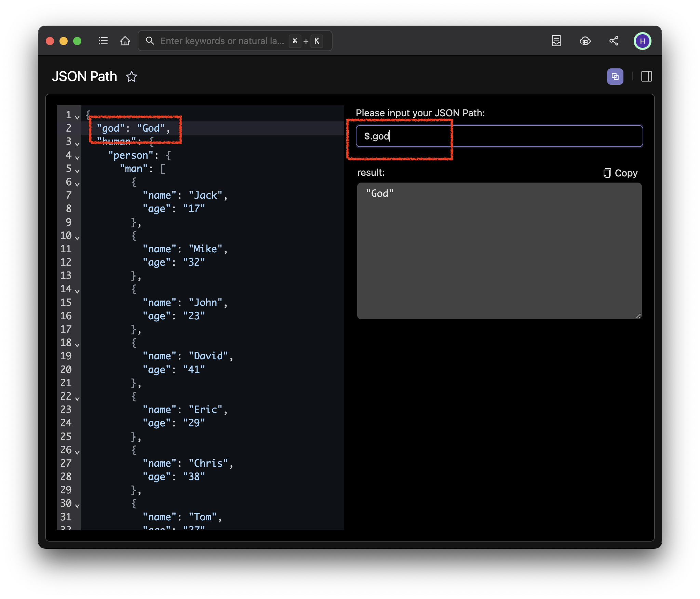Click the "age": "29" value
This screenshot has width=700, height=599.
point(194,423)
